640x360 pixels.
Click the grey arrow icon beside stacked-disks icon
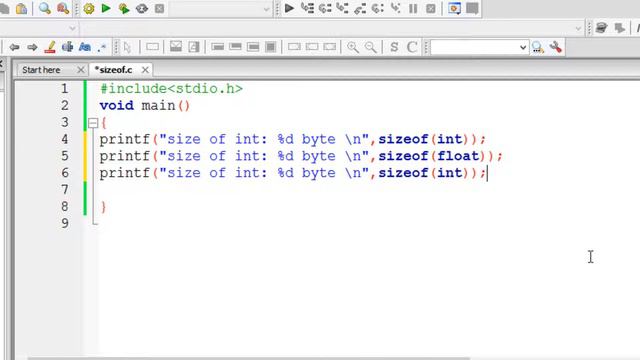coord(620,28)
